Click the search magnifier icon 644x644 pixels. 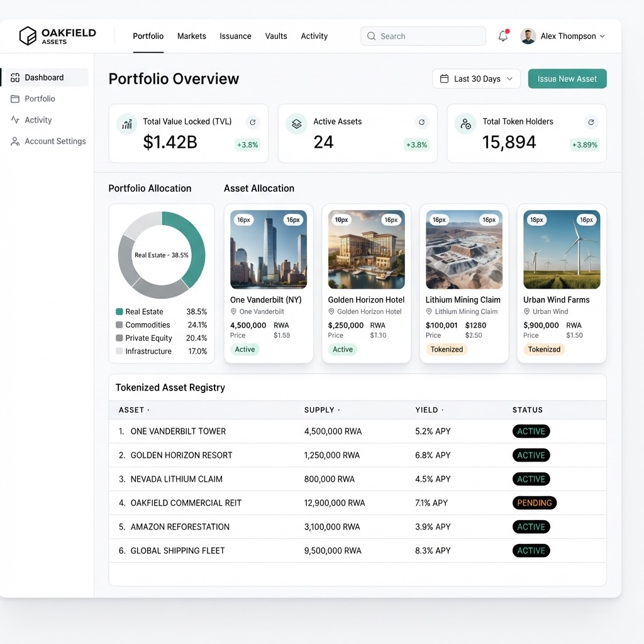(x=371, y=36)
